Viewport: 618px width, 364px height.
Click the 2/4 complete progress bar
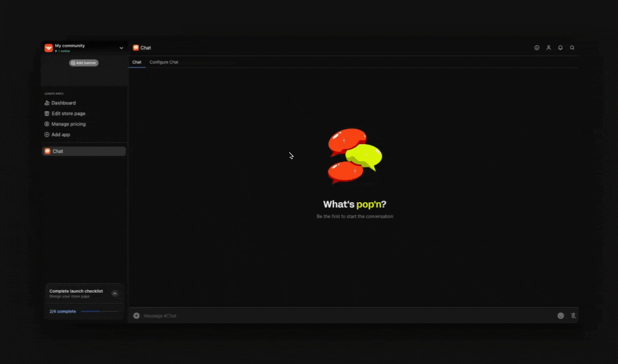[x=100, y=311]
